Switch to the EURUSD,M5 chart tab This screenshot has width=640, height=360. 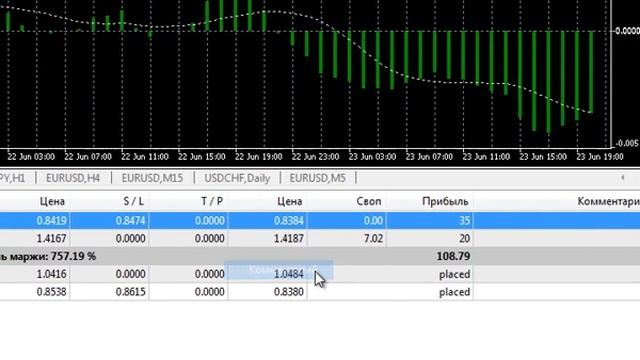317,178
